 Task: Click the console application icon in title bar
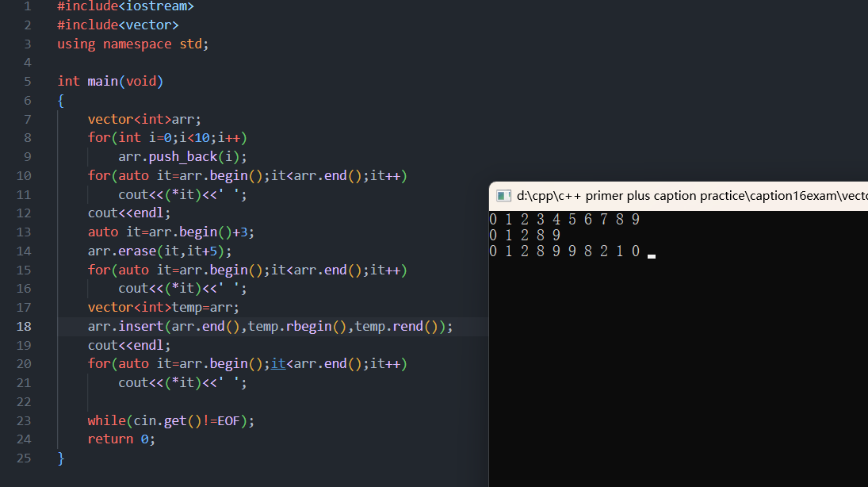pyautogui.click(x=503, y=194)
